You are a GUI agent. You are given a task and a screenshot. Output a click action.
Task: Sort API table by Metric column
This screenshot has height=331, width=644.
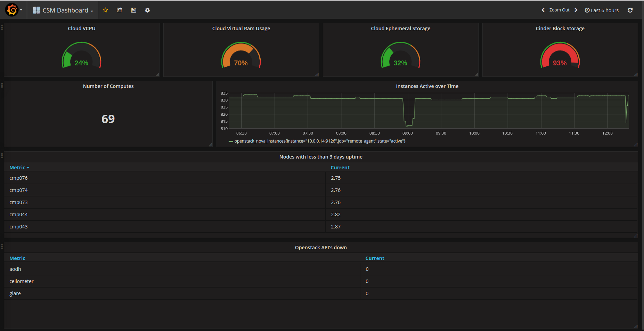pyautogui.click(x=17, y=258)
